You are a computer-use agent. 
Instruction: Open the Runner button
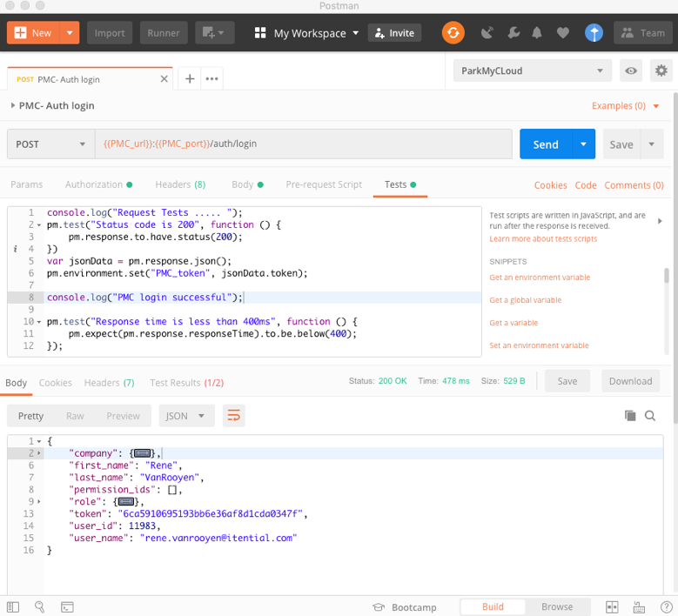[x=164, y=33]
